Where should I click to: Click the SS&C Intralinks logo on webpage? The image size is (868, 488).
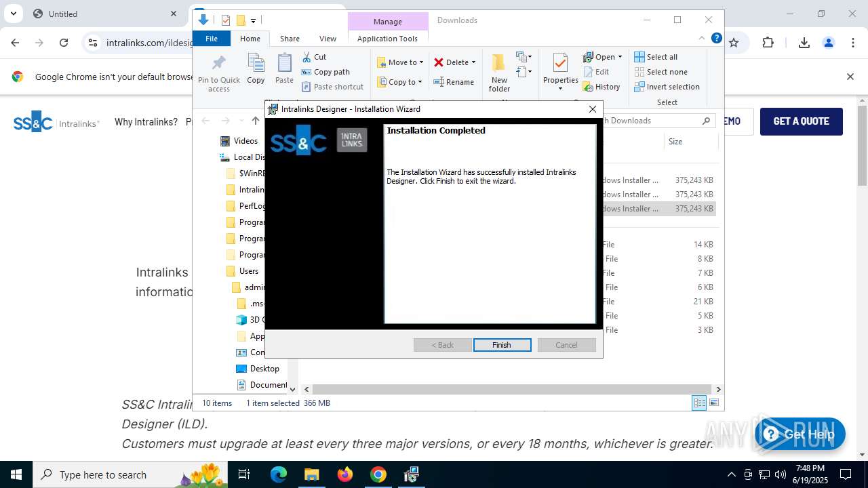click(x=56, y=122)
